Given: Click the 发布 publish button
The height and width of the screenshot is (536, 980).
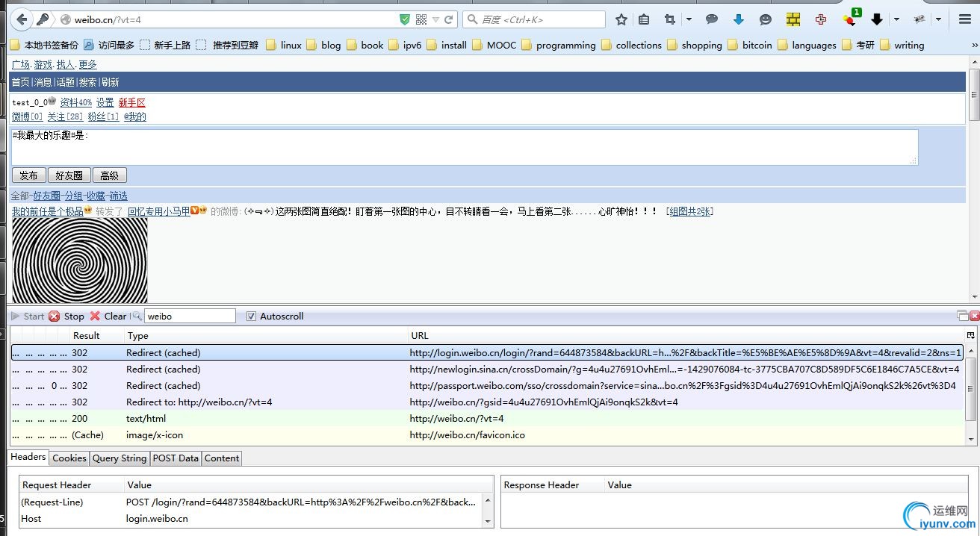Looking at the screenshot, I should click(28, 175).
